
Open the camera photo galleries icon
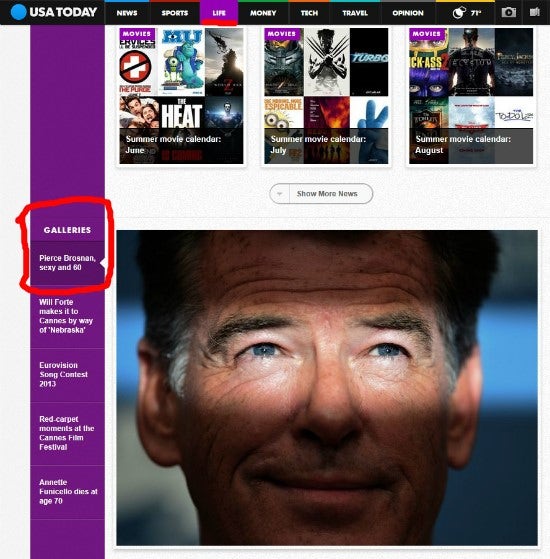509,12
